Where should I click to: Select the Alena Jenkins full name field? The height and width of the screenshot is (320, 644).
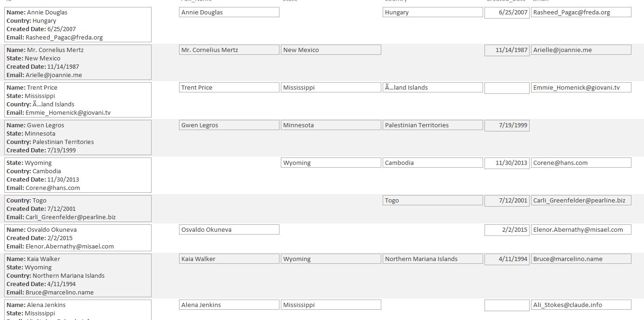pyautogui.click(x=229, y=305)
